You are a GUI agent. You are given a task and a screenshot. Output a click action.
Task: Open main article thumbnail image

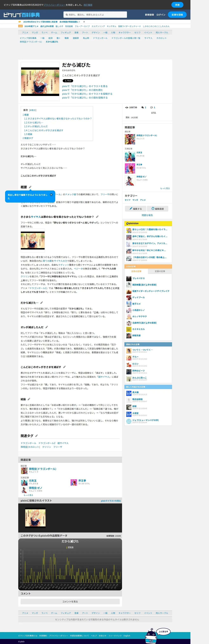(40, 82)
